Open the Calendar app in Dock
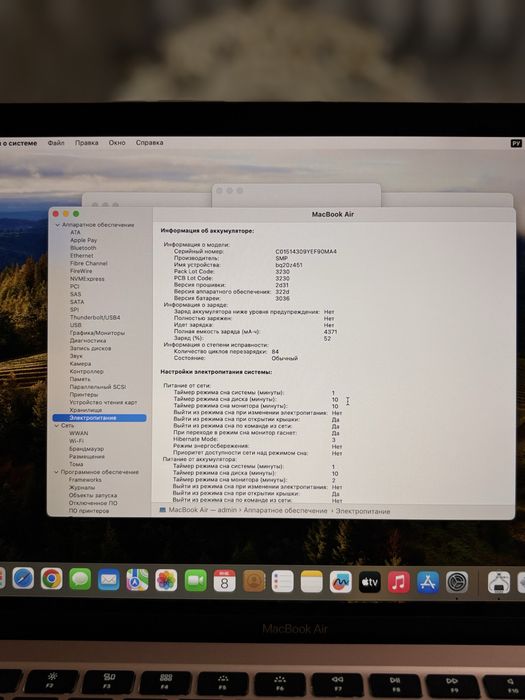 (x=225, y=581)
